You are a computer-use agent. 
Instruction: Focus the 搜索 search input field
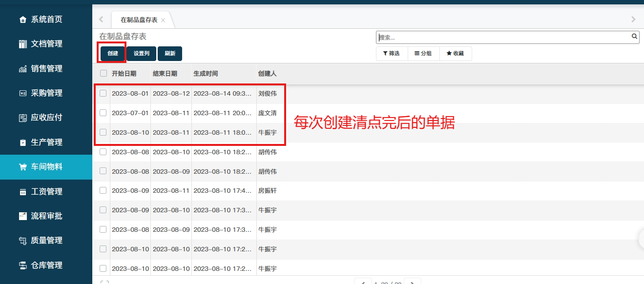(503, 37)
